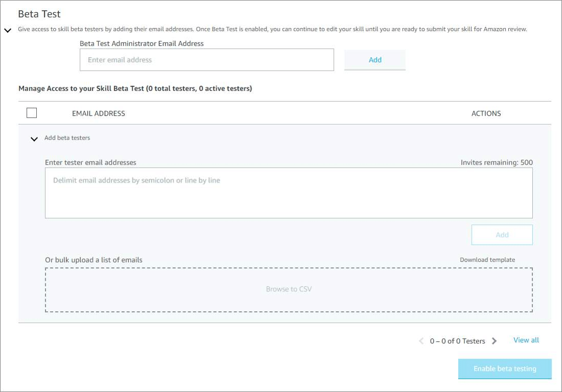The width and height of the screenshot is (562, 392).
Task: Click the tester email addresses text area
Action: click(289, 193)
